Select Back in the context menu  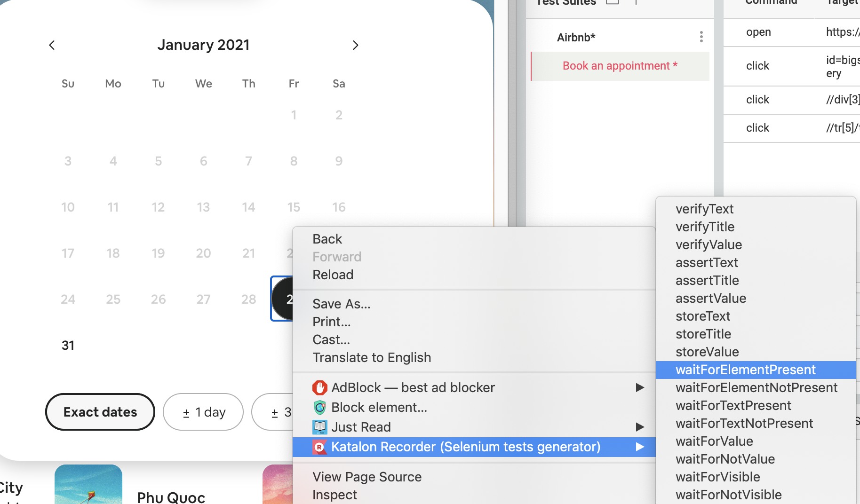click(x=474, y=239)
